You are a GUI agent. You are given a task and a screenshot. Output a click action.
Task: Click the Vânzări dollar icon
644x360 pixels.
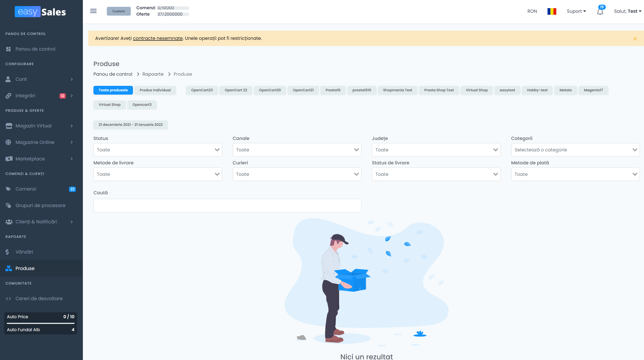point(7,252)
